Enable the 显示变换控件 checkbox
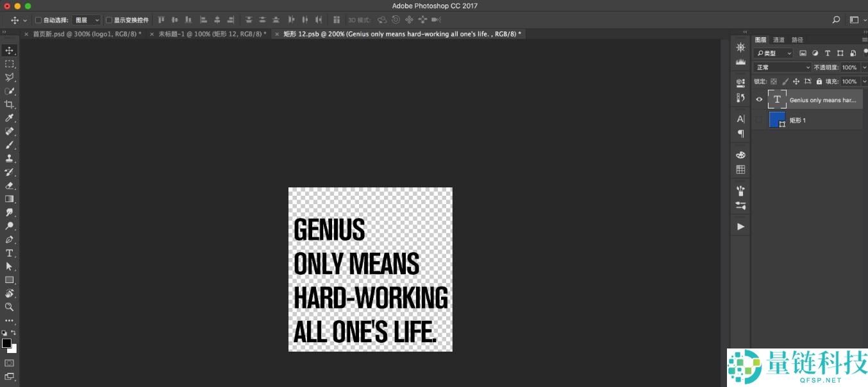Image resolution: width=868 pixels, height=387 pixels. pyautogui.click(x=108, y=21)
